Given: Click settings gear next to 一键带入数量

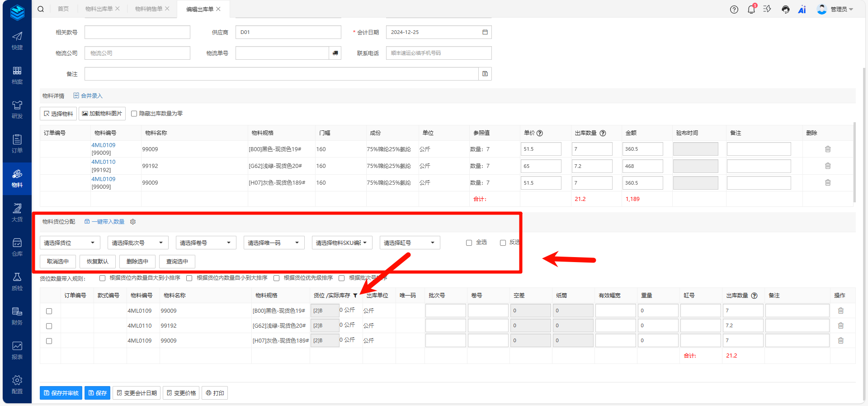Looking at the screenshot, I should (x=133, y=222).
